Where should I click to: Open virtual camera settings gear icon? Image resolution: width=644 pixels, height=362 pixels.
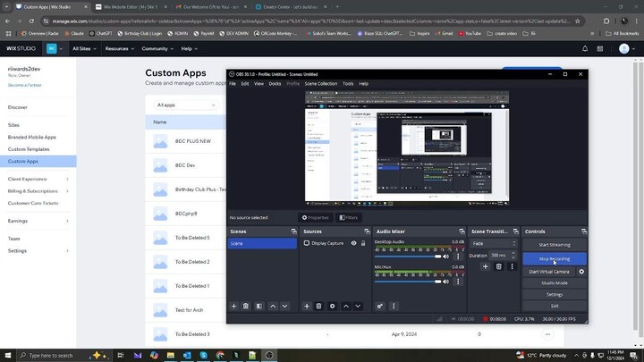[x=581, y=272]
